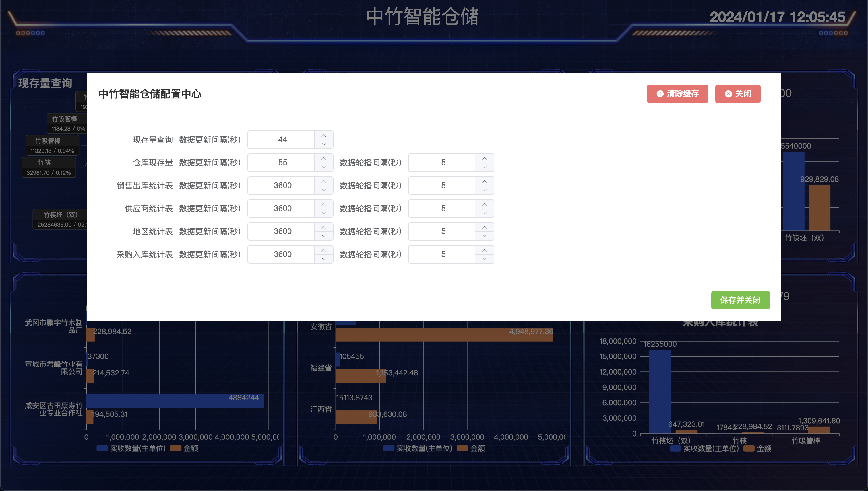
Task: Click the 竹吸管棒 11320.18 / 0.04% label
Action: tap(52, 146)
